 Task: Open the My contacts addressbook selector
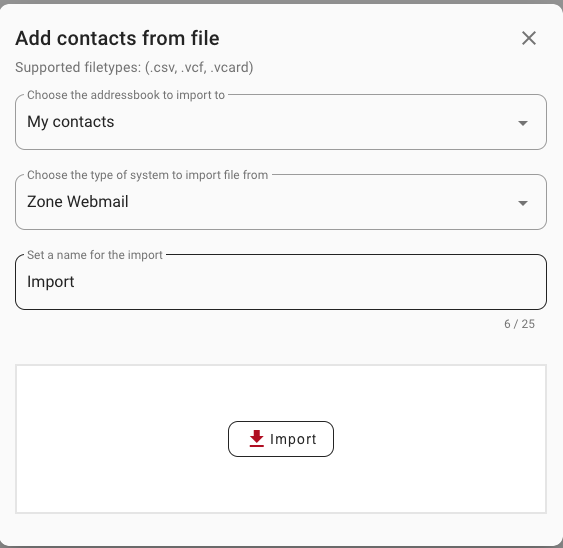click(281, 122)
